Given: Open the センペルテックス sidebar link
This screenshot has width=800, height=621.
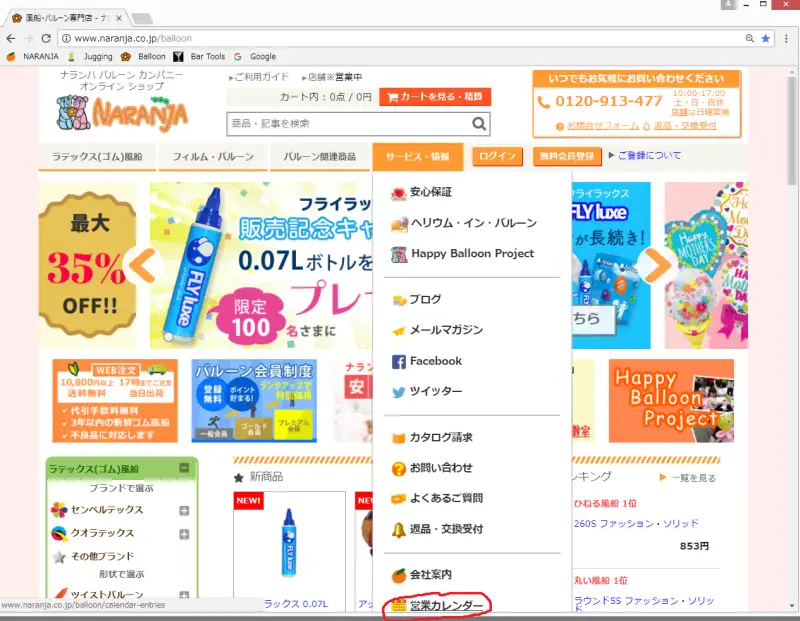Looking at the screenshot, I should point(106,510).
